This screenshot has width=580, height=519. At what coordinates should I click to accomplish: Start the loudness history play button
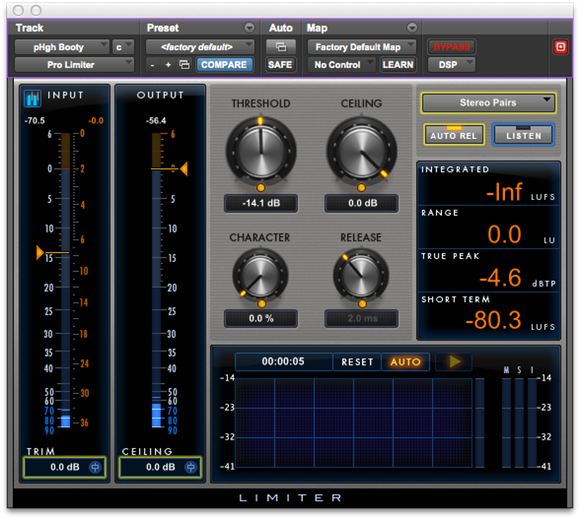(454, 361)
